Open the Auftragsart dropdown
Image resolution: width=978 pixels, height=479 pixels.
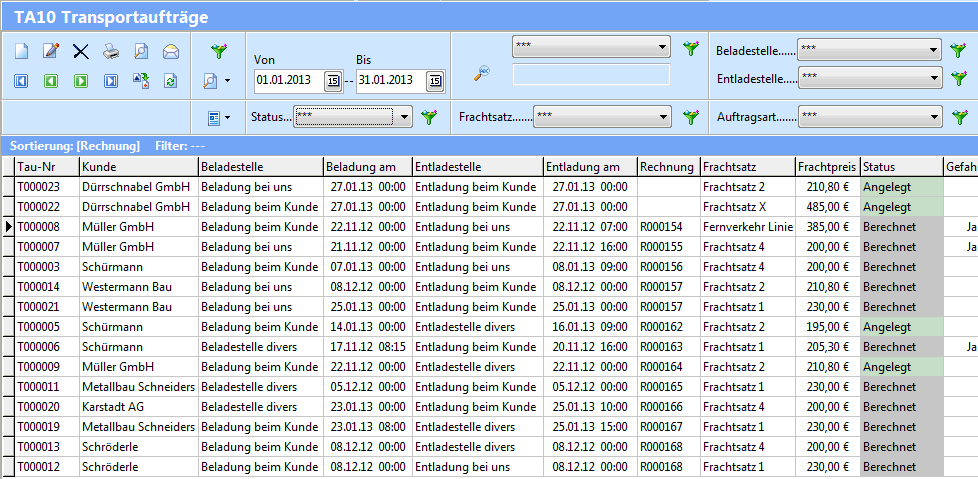[932, 117]
